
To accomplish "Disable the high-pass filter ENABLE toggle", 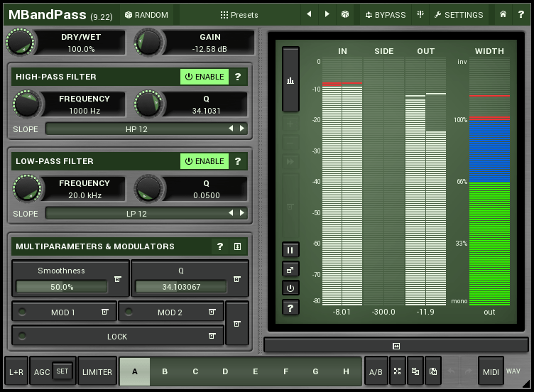I will coord(205,77).
